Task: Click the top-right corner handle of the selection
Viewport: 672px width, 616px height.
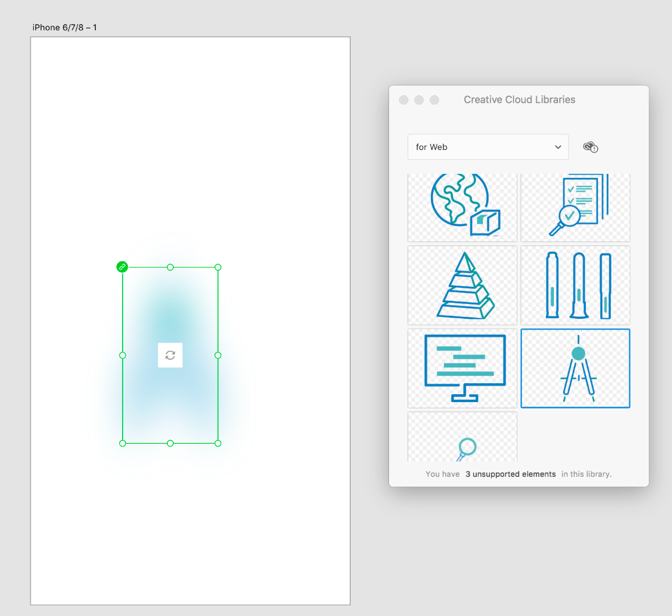Action: pos(218,268)
